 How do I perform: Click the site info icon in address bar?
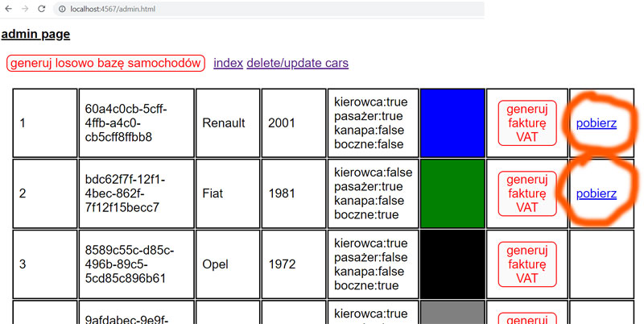(61, 9)
